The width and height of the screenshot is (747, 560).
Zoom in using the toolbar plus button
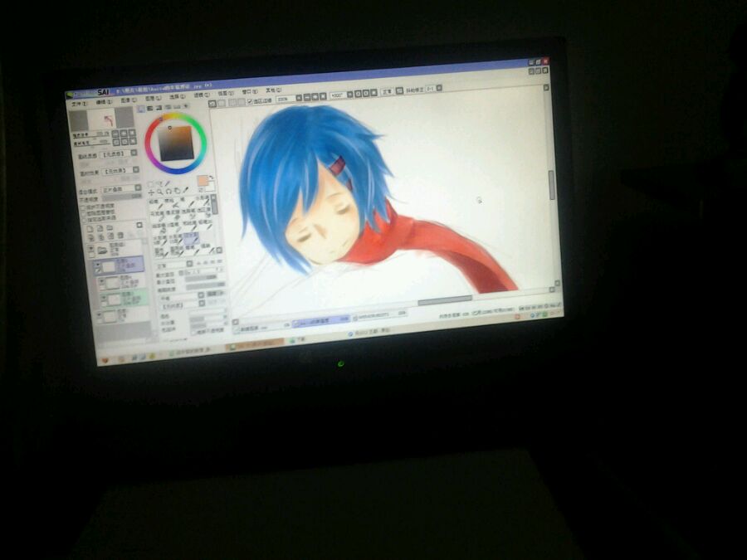(x=315, y=96)
